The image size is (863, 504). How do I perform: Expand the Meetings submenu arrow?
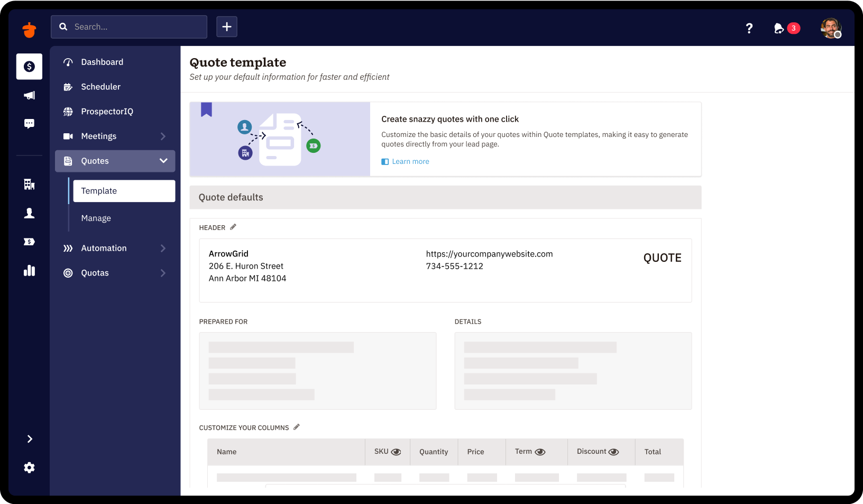pyautogui.click(x=163, y=136)
